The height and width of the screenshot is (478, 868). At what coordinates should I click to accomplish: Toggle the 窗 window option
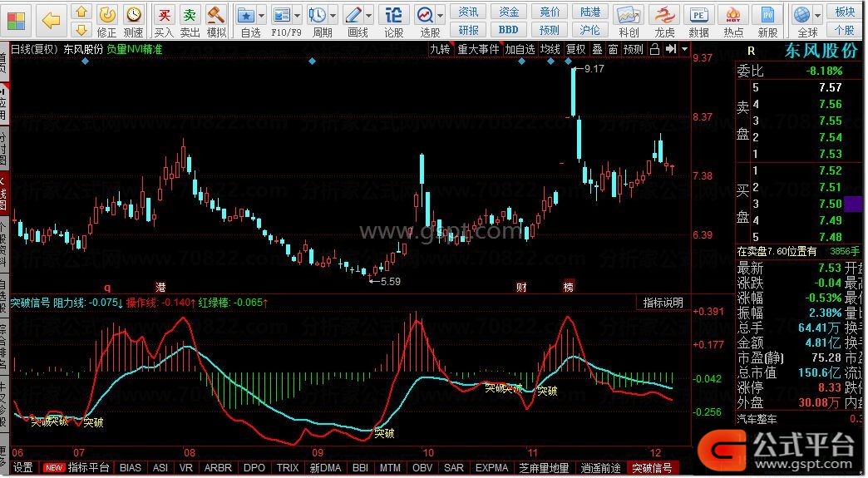[614, 49]
